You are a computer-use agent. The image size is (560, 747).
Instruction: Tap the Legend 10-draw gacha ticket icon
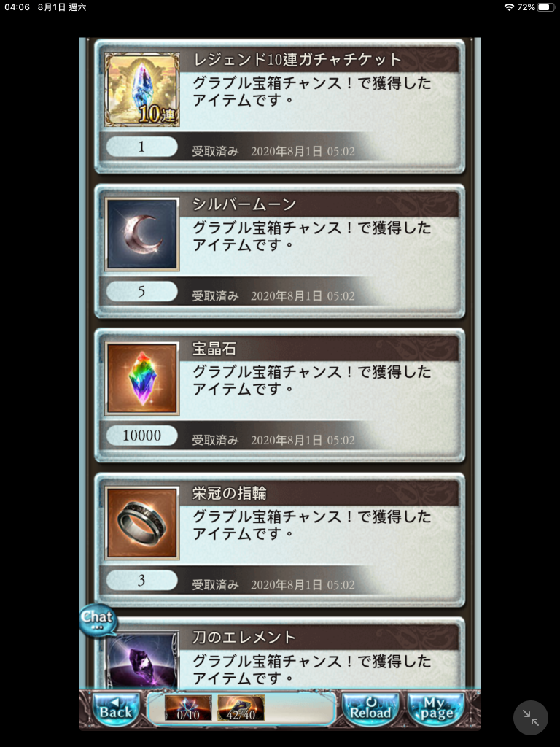coord(142,90)
